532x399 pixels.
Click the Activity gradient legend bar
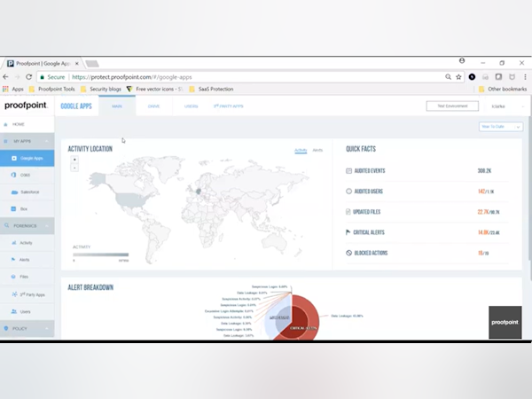pos(101,254)
